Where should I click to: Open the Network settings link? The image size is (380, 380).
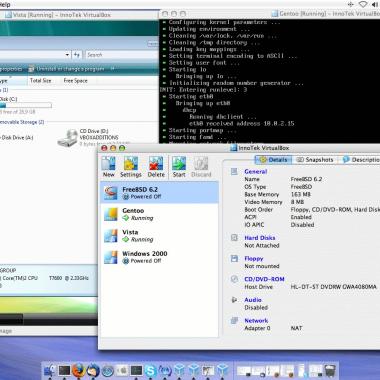point(256,320)
